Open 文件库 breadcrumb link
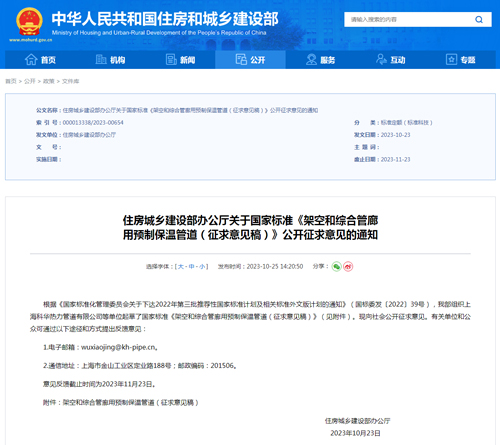Viewport: 500px width, 445px height. click(71, 81)
